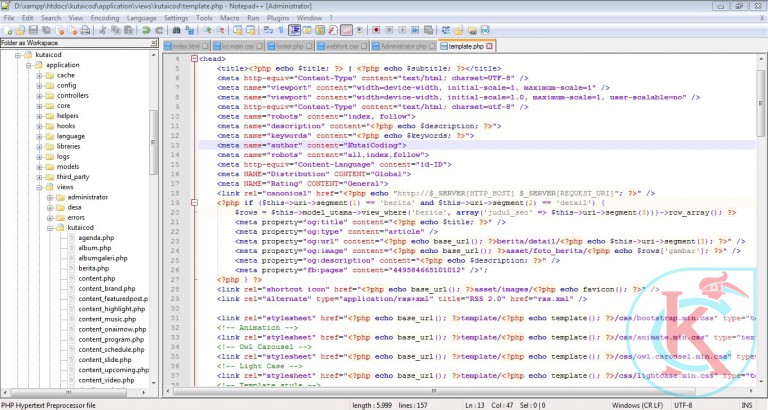The image size is (768, 410).
Task: Click the Print toolbar icon
Action: click(x=83, y=31)
